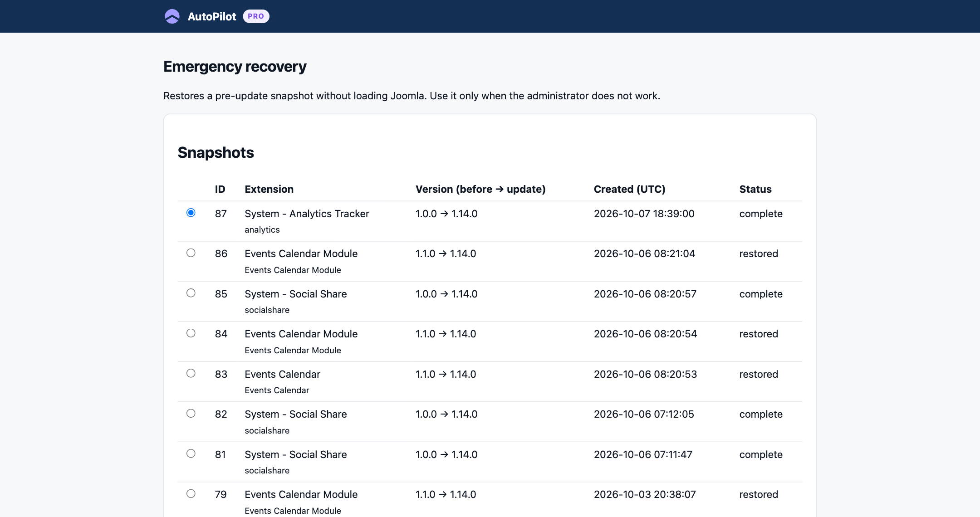This screenshot has width=980, height=517.
Task: Click version 1.1.0 → 1.14.0 in row 83
Action: [x=446, y=374]
